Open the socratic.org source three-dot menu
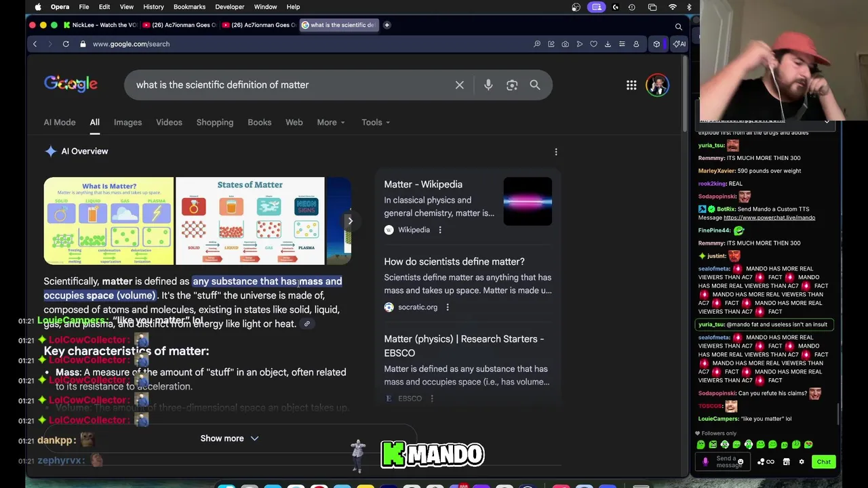Image resolution: width=868 pixels, height=488 pixels. (448, 307)
